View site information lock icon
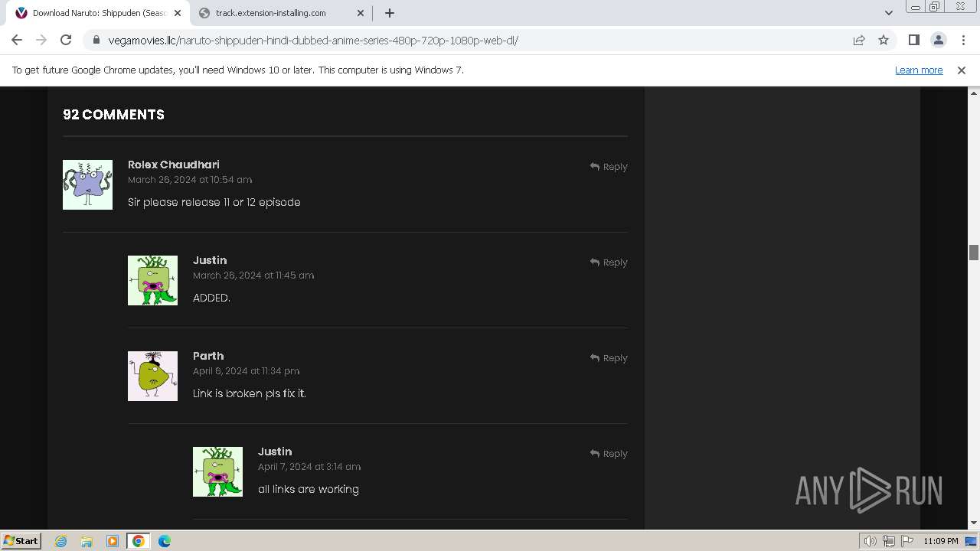The height and width of the screenshot is (551, 980). pos(96,40)
